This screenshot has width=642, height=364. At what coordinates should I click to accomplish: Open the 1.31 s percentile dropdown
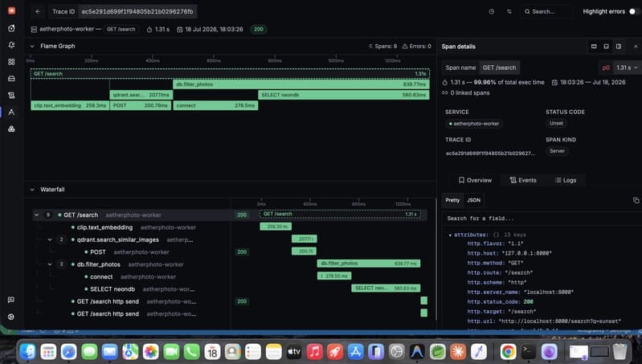click(627, 67)
